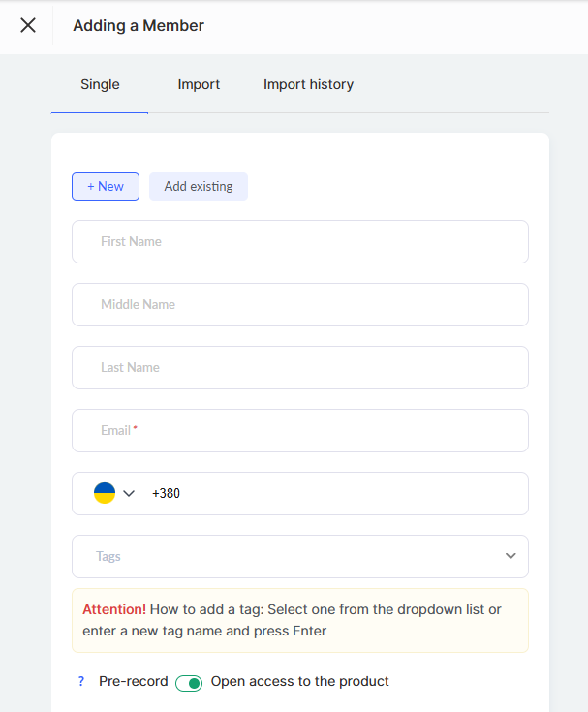Open the Import tab

click(x=199, y=85)
